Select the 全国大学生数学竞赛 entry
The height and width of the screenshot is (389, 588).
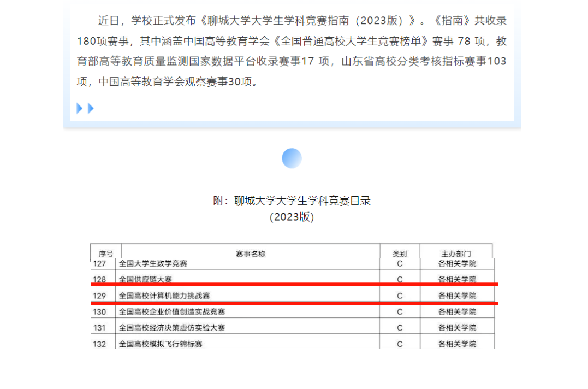tap(153, 264)
